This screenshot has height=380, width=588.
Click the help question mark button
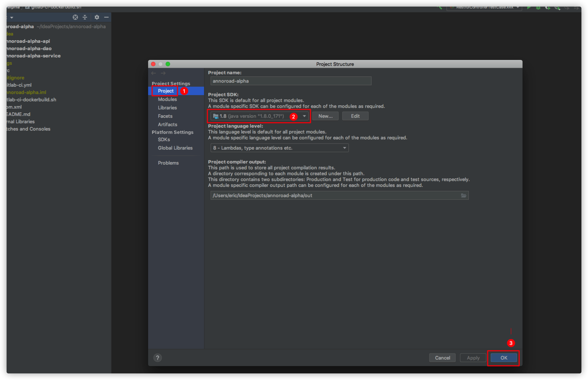click(x=157, y=358)
